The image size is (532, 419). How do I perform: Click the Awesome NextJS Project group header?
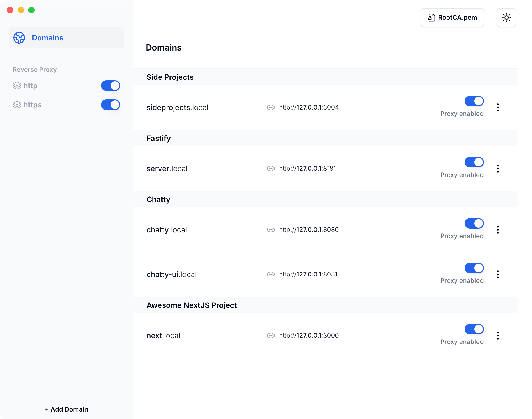pyautogui.click(x=192, y=305)
